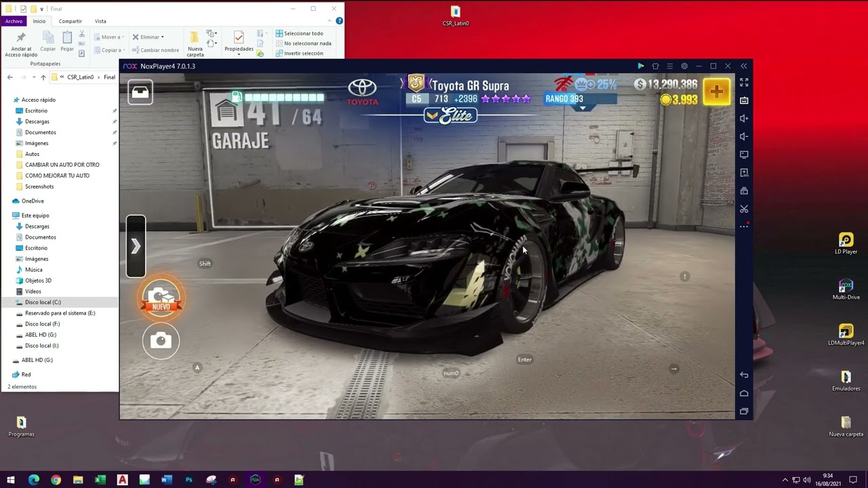Screen dimensions: 868x488
Task: Open Nox theme (shirt) icon
Action: tap(655, 66)
